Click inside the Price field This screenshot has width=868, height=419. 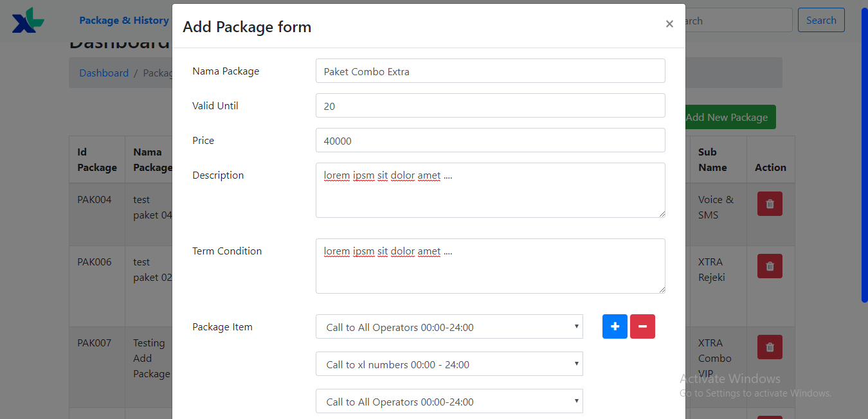(490, 140)
